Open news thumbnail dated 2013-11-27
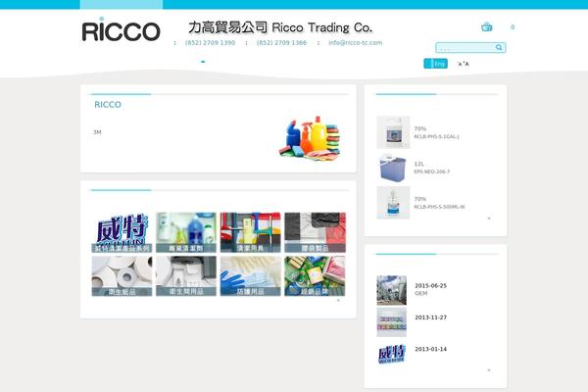The height and width of the screenshot is (392, 588). 391,321
